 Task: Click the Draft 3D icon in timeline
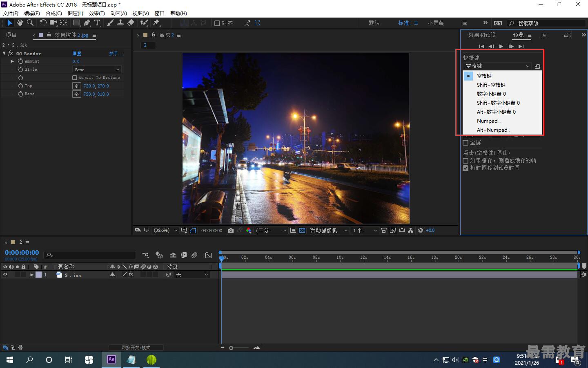coord(159,255)
